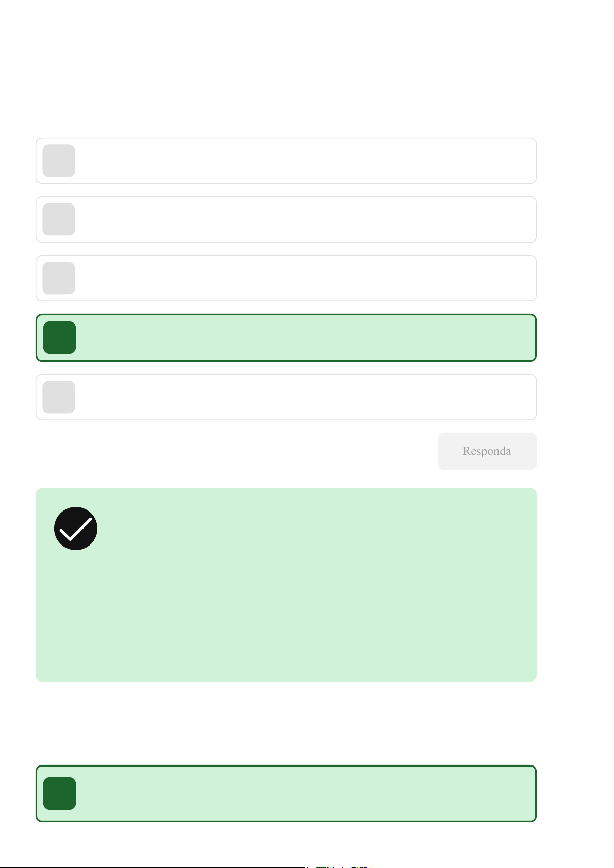Click the empty space left of Responda button
This screenshot has width=614, height=868.
[x=232, y=451]
